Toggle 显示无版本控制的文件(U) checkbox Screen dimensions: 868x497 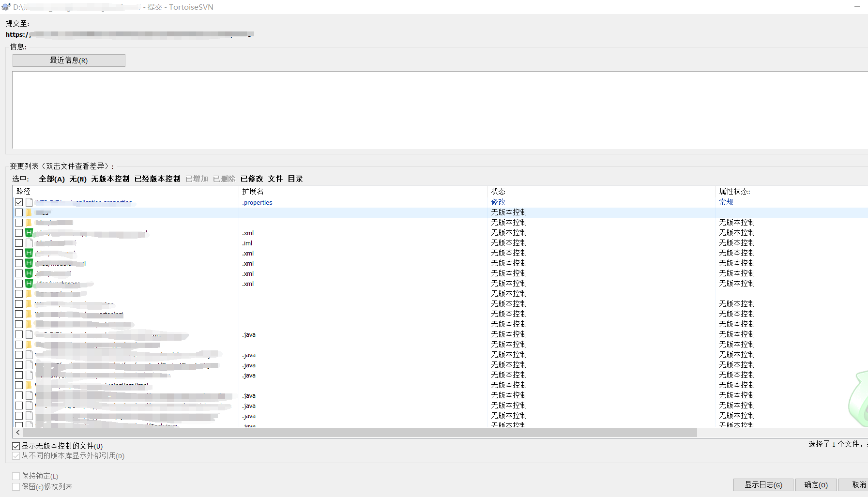pyautogui.click(x=16, y=446)
